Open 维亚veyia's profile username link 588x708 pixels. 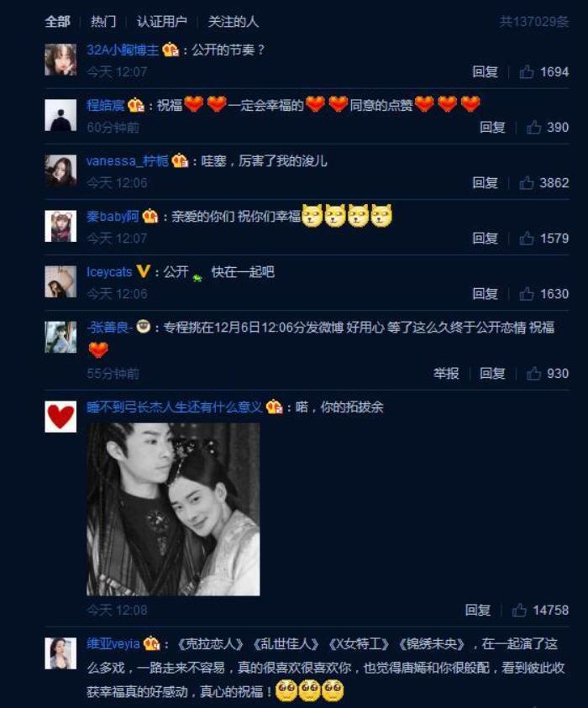coord(113,643)
